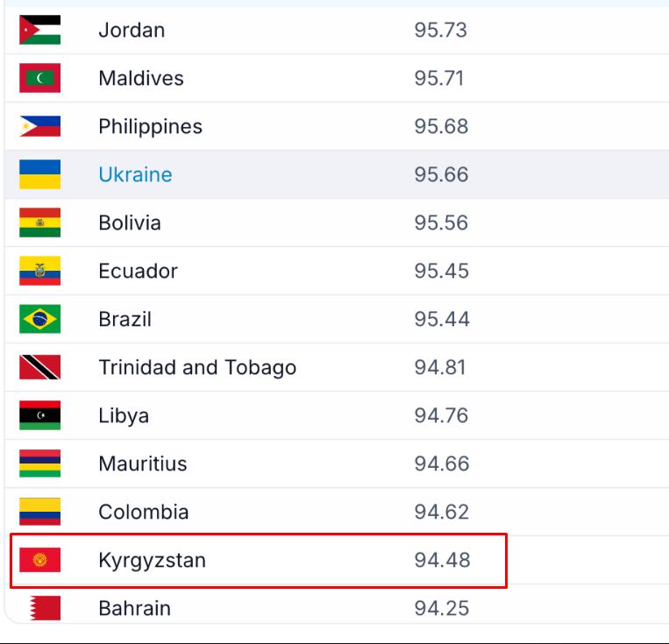Image resolution: width=669 pixels, height=644 pixels.
Task: Click the Jordan score 95.73
Action: click(440, 31)
